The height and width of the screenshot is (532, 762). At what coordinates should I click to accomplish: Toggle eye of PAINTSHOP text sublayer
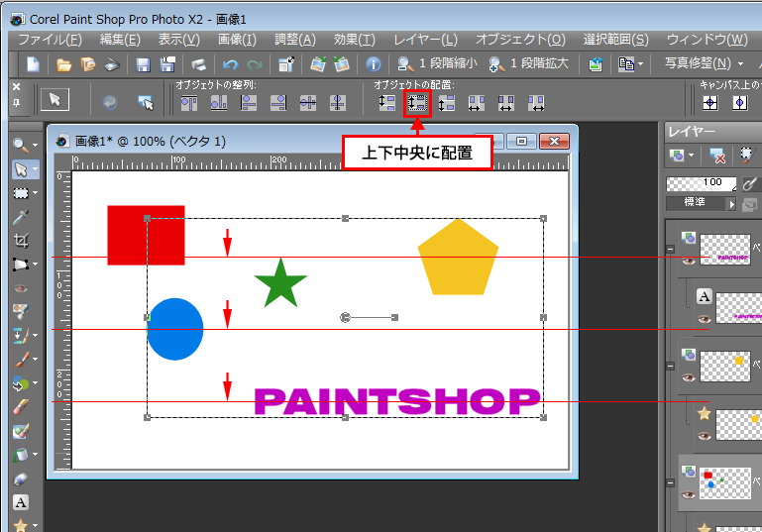705,319
